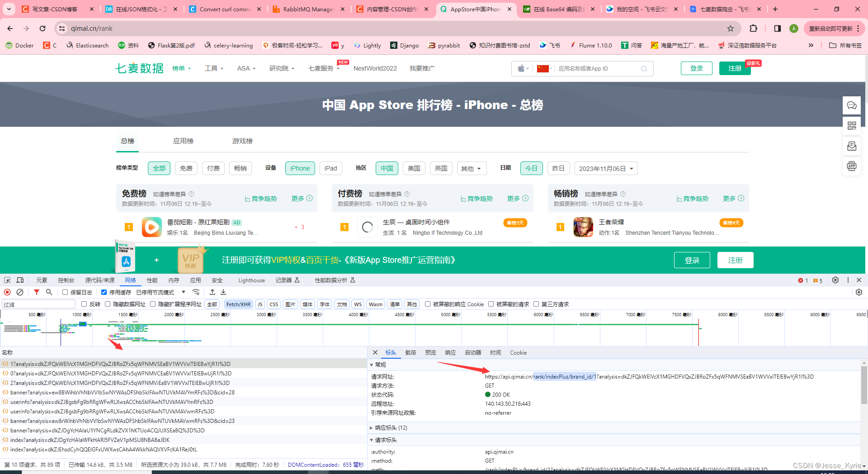868x474 pixels.
Task: Enable the Invert filter checkbox
Action: click(x=84, y=304)
